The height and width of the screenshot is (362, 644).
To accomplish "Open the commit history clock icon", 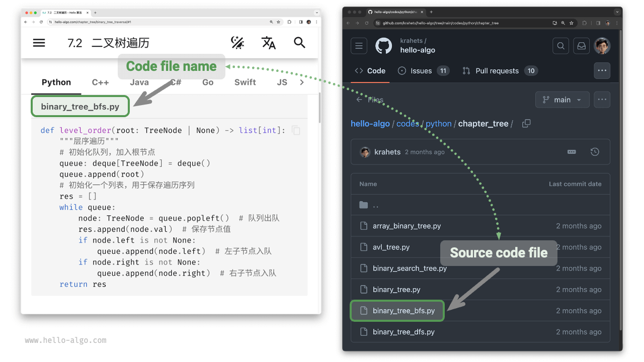I will 595,151.
